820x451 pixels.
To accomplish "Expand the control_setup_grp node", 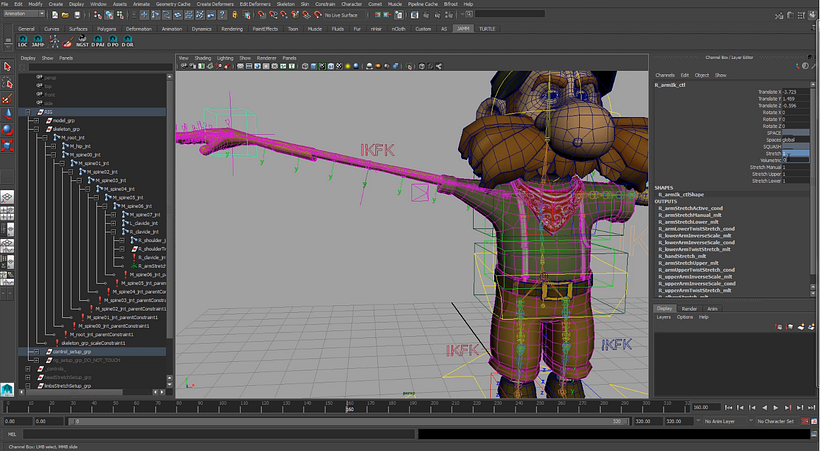I will 35,352.
